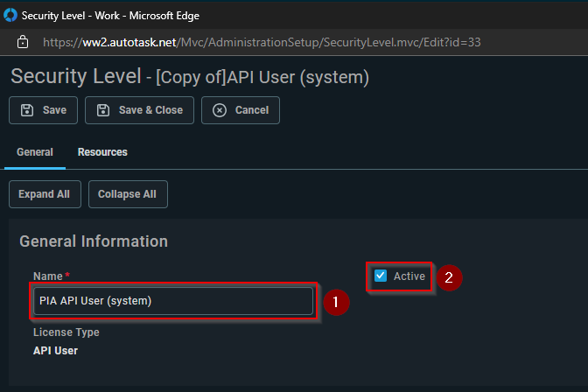Switch to the Resources tab
The width and height of the screenshot is (588, 392).
(102, 152)
